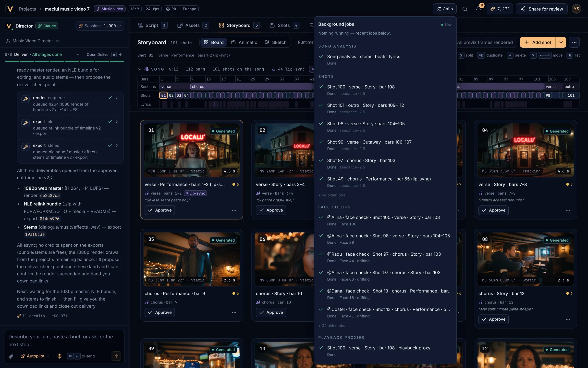Switch to the Board view
This screenshot has height=368, width=588.
coord(214,42)
